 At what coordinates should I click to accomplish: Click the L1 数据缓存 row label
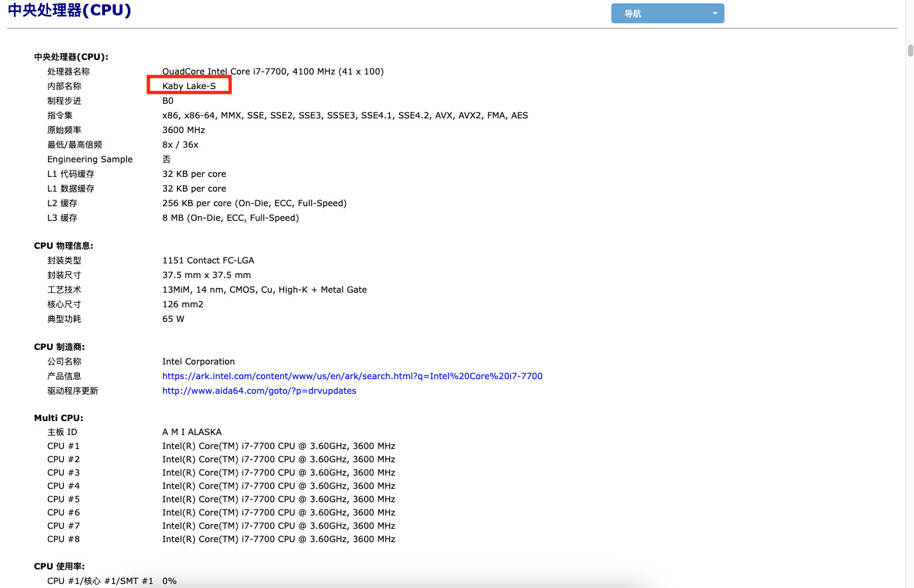(x=71, y=188)
